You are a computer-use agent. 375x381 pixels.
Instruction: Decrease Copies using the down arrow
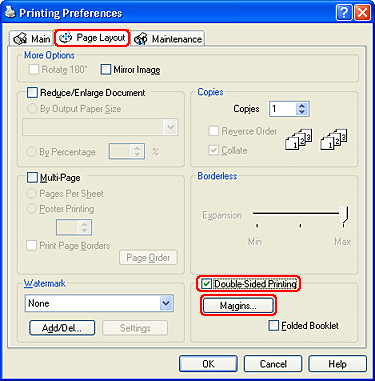coord(302,112)
